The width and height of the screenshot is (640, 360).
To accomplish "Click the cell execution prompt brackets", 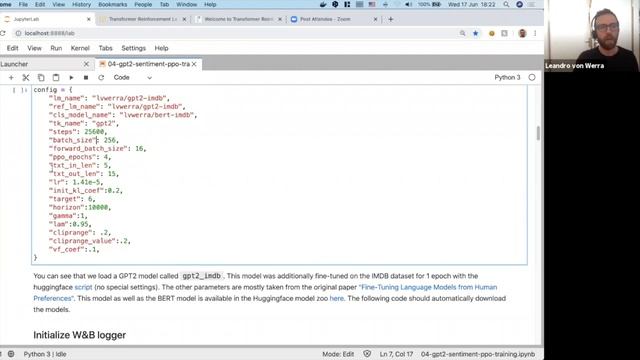I will (20, 90).
